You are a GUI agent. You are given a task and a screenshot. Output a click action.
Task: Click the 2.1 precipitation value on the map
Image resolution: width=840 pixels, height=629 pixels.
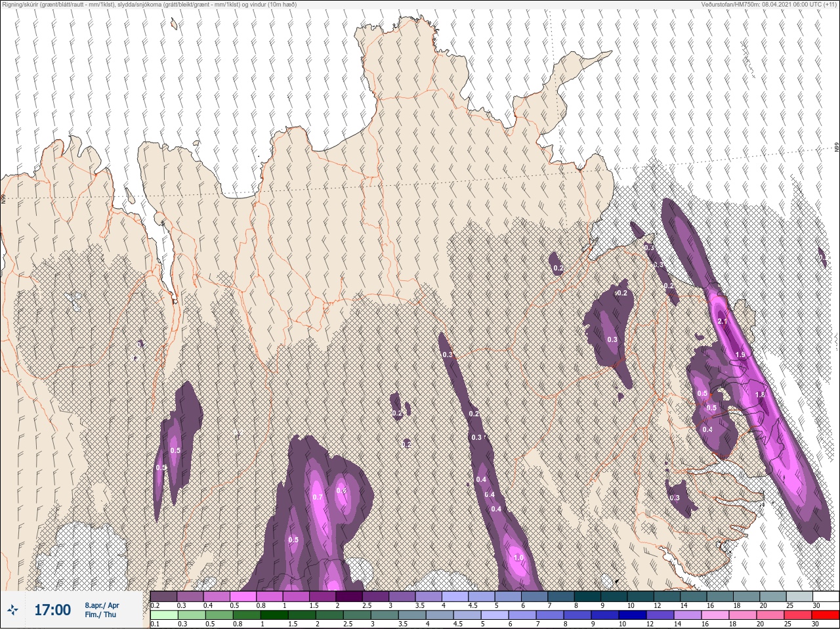point(723,322)
